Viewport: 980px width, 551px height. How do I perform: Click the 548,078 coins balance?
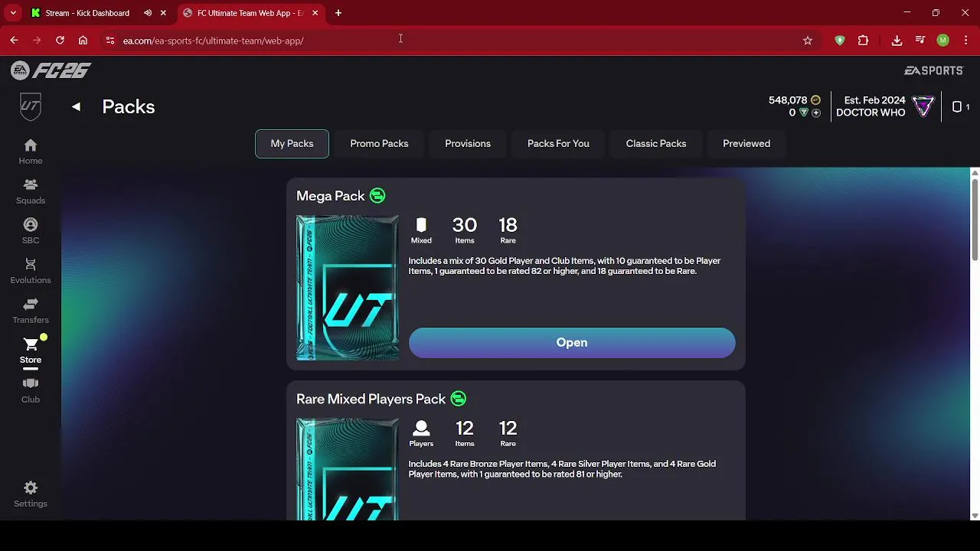coord(788,100)
